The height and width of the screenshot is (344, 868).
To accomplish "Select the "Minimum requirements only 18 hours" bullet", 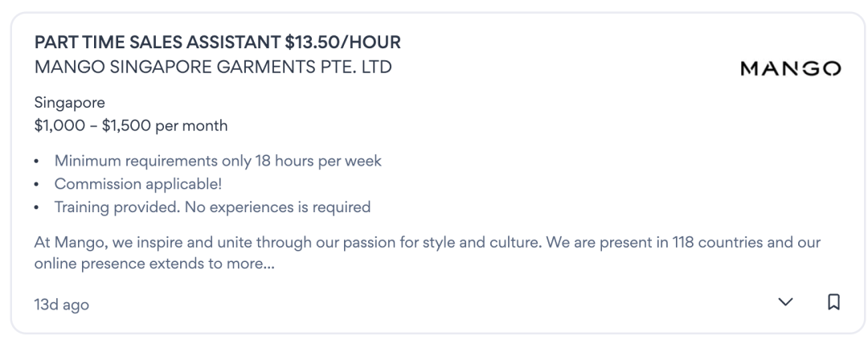I will [x=218, y=161].
